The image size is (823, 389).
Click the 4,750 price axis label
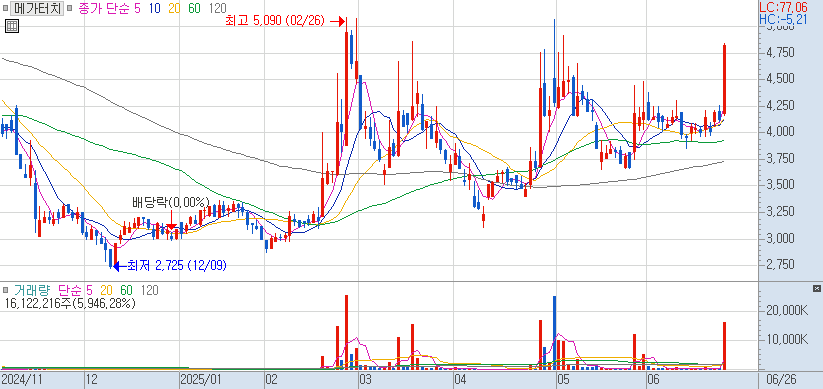[779, 52]
